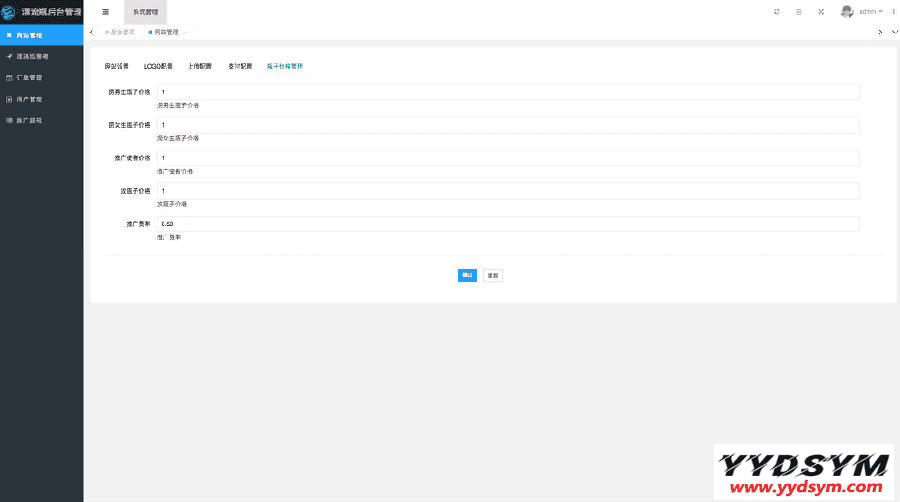The image size is (900, 502).
Task: Select the 系统管理 top menu item
Action: [x=145, y=12]
